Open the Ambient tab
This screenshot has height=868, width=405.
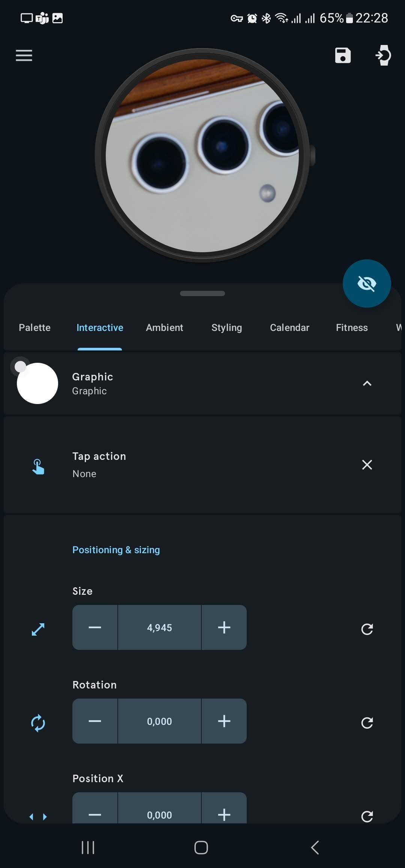click(x=164, y=328)
